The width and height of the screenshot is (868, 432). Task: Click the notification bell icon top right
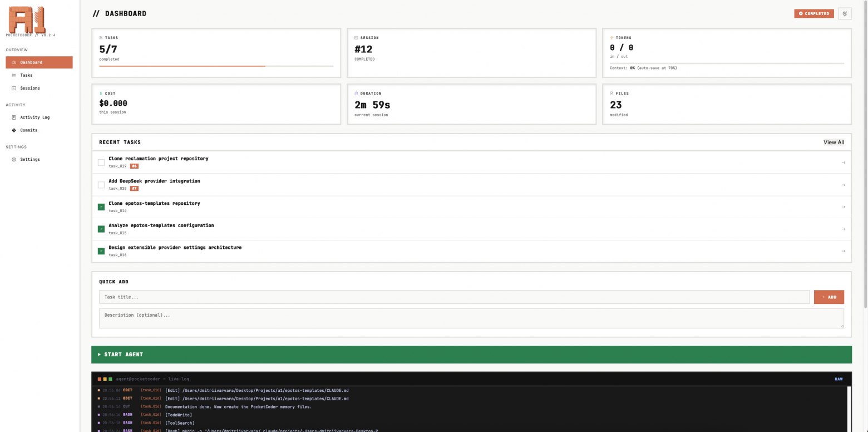click(x=845, y=13)
